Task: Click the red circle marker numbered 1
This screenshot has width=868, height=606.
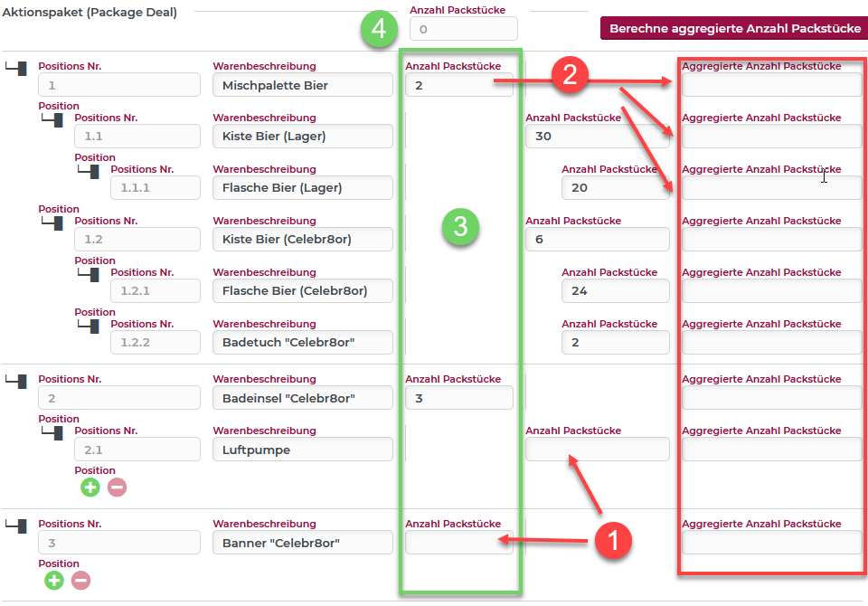Action: 612,540
